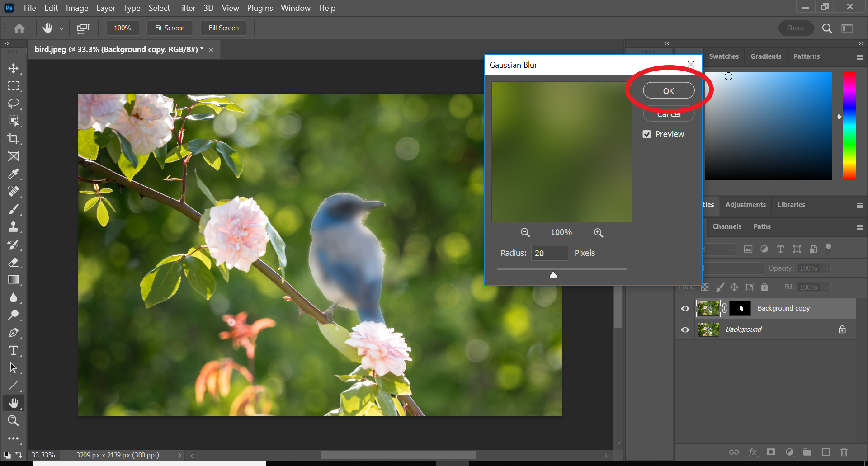Open the Fill percentage dropdown
The width and height of the screenshot is (868, 466).
[x=826, y=287]
